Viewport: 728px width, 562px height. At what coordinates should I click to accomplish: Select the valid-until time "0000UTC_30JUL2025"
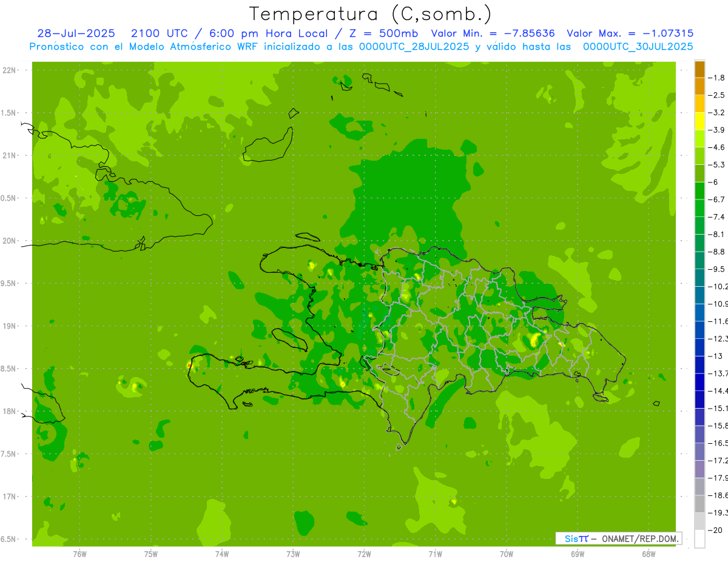click(x=638, y=46)
